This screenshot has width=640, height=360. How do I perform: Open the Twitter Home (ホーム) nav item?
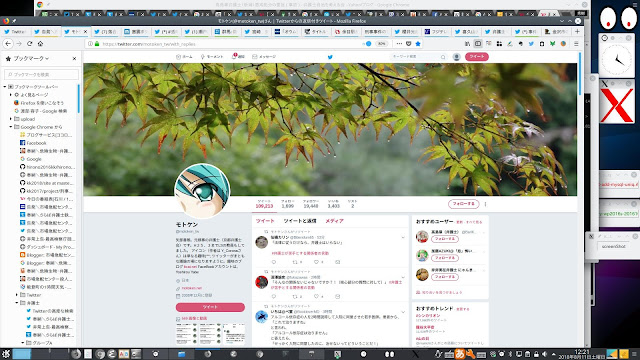[x=184, y=57]
